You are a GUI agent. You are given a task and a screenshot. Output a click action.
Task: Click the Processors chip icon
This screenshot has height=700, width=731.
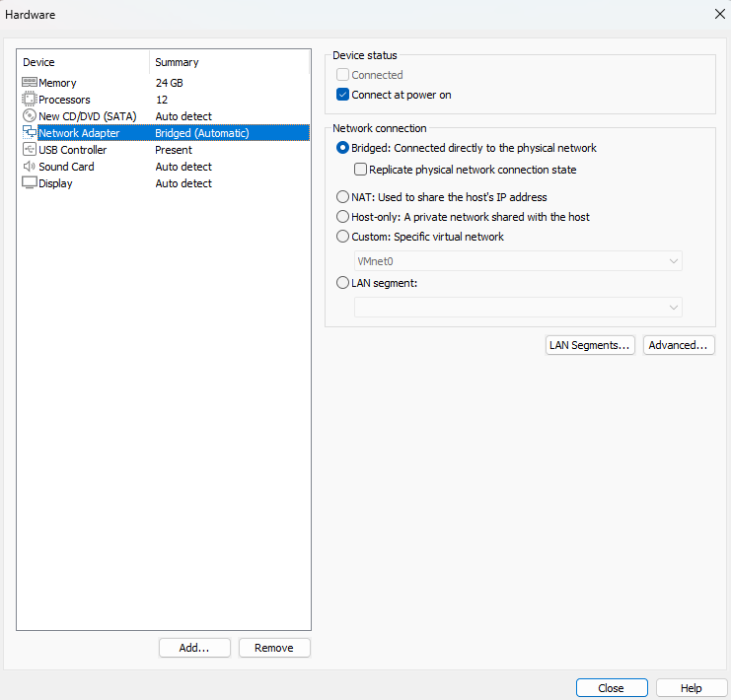click(x=30, y=100)
